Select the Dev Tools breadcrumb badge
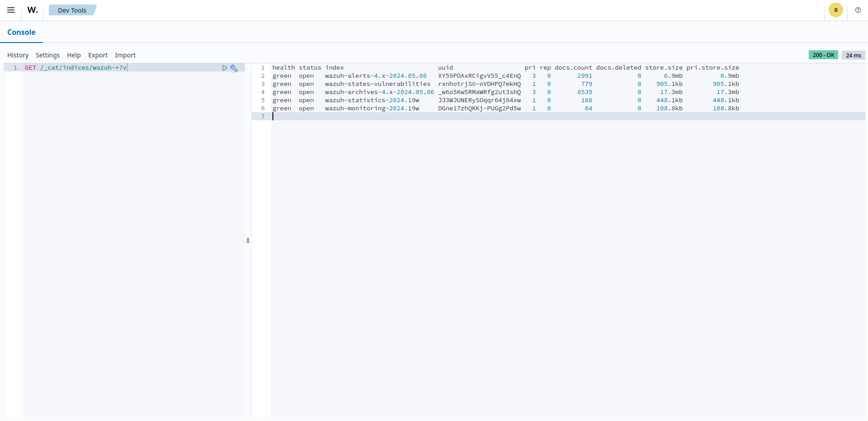 pyautogui.click(x=72, y=9)
